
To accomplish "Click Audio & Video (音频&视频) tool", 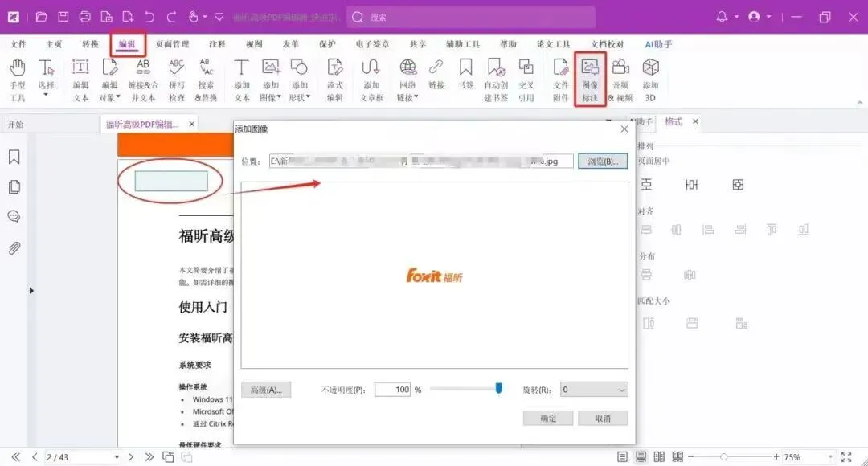I will (620, 80).
